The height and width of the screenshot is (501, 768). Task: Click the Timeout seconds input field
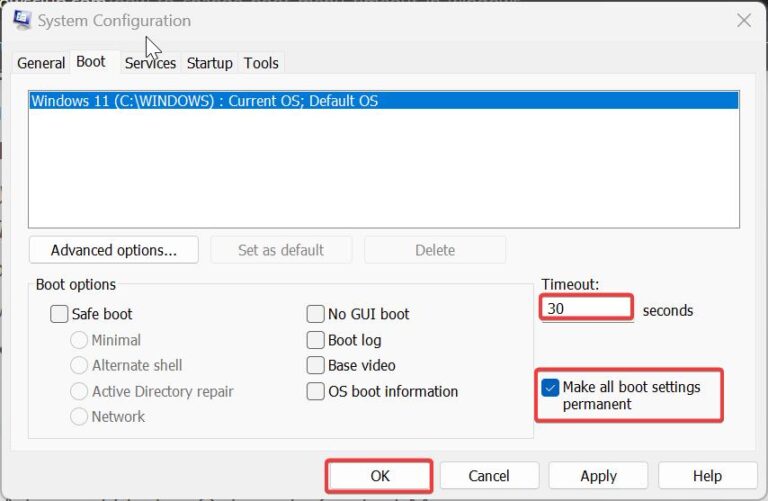(x=586, y=309)
